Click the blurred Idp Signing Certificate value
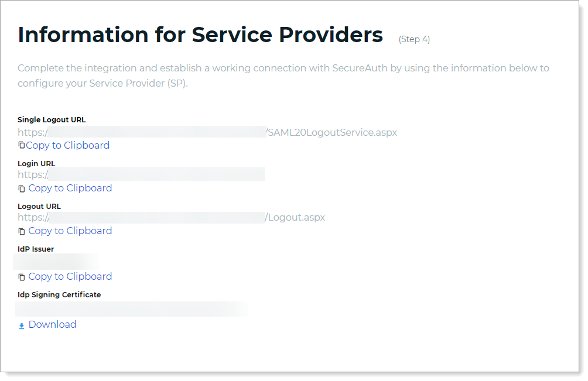The width and height of the screenshot is (588, 381). (x=132, y=308)
